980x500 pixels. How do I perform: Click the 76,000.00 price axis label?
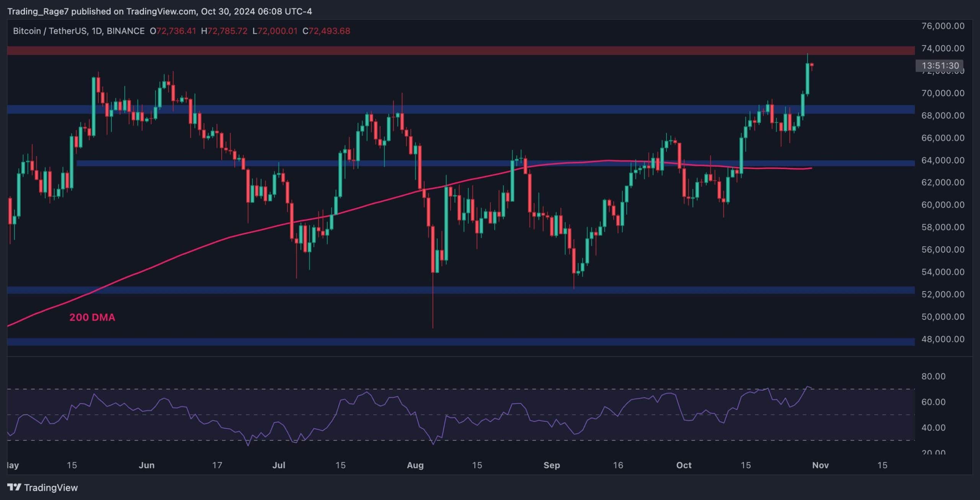coord(942,26)
